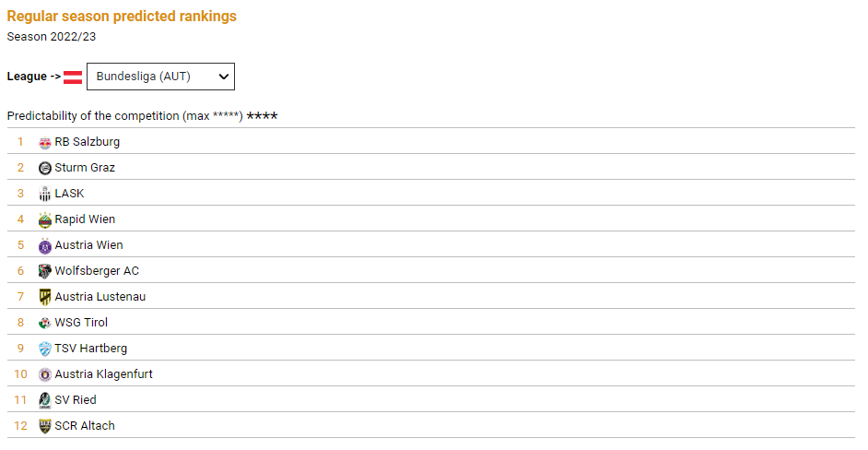Click the TSV Hartberg crest icon
This screenshot has width=868, height=450.
coord(45,349)
